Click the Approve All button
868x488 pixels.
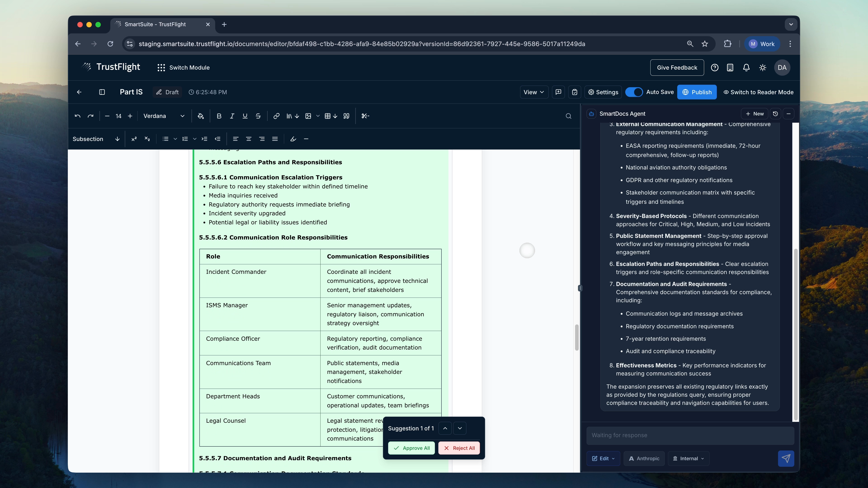pyautogui.click(x=411, y=448)
